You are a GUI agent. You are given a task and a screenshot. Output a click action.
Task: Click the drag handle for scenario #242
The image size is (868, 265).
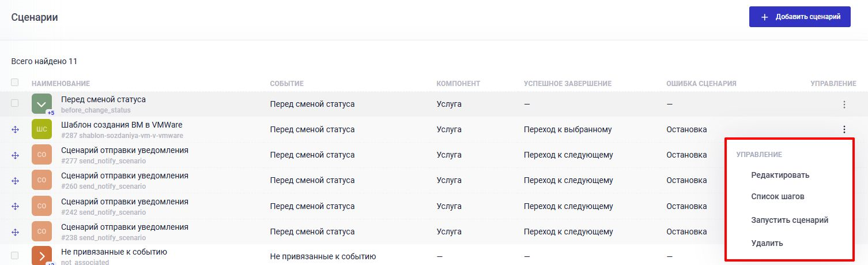[x=16, y=206]
